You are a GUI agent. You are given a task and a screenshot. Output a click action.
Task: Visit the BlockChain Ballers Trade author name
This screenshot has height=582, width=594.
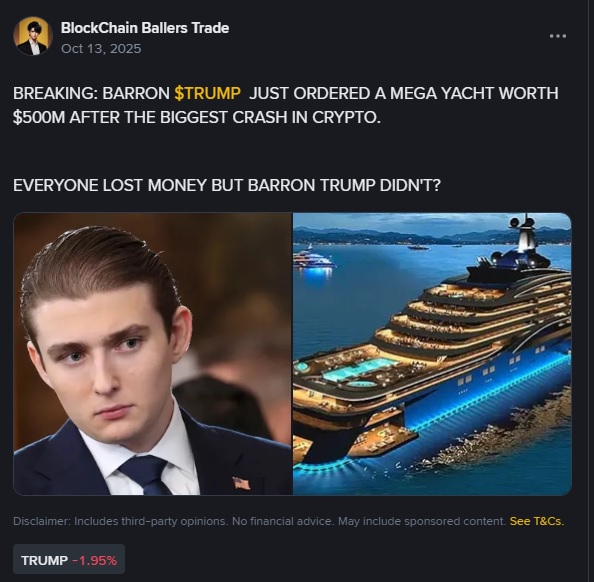145,28
